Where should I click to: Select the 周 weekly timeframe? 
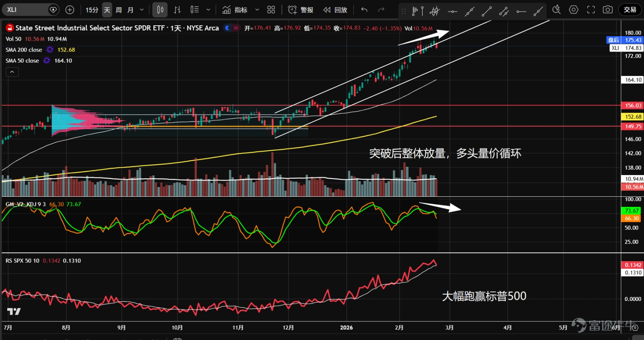click(x=119, y=10)
